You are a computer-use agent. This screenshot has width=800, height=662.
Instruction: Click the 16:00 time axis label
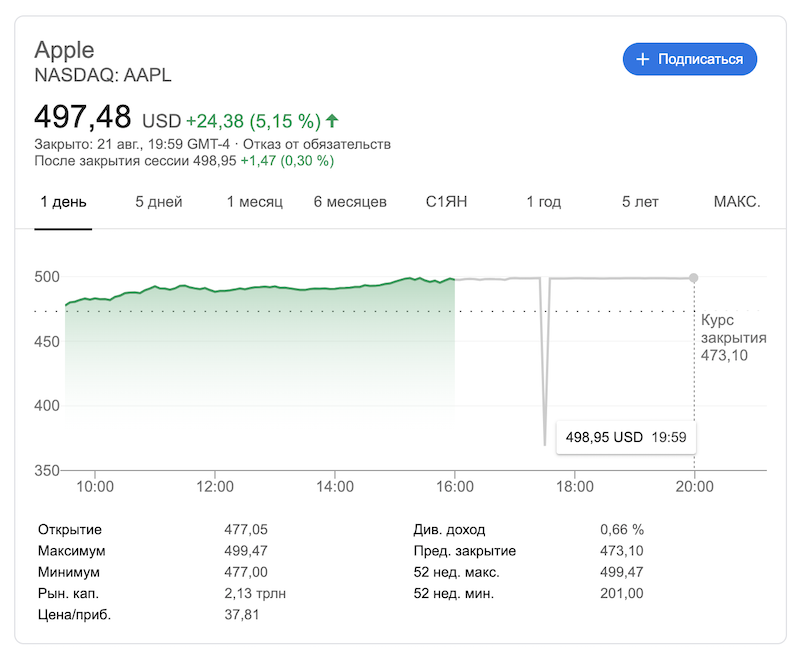455,487
